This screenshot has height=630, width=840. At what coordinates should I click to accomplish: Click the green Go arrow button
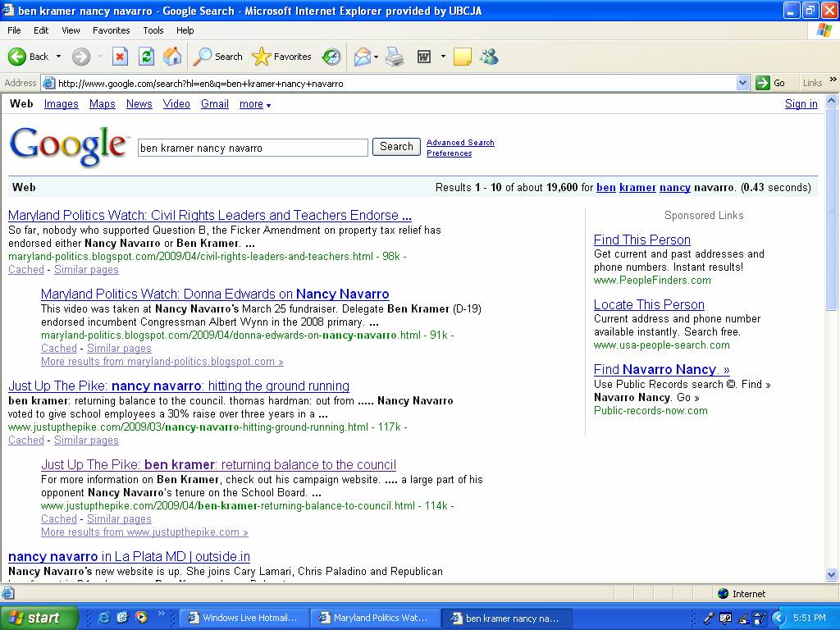pos(762,83)
